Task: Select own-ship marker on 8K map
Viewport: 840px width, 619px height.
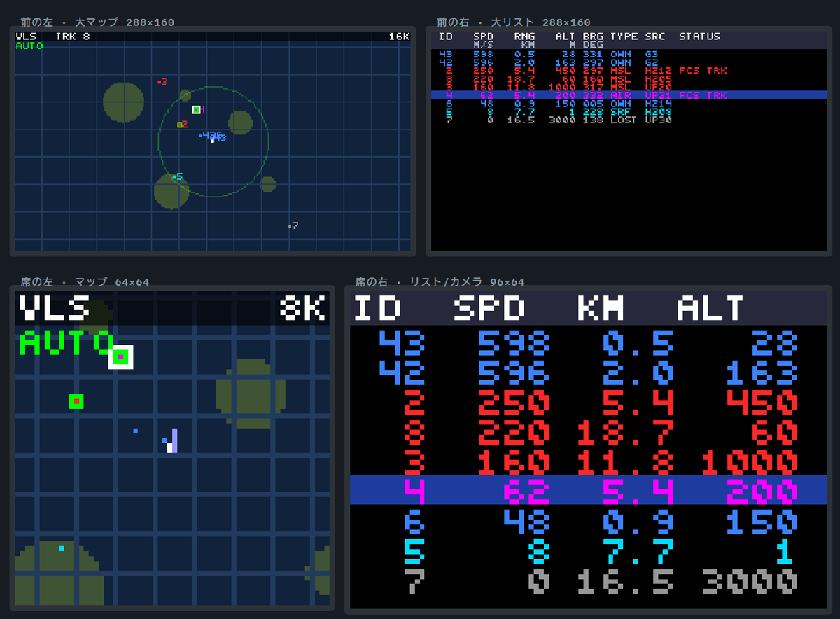Action: point(171,441)
